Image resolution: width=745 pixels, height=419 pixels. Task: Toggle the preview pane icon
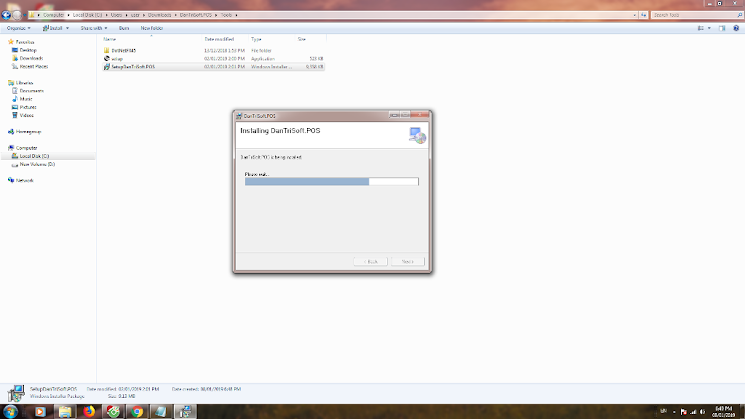pyautogui.click(x=722, y=28)
